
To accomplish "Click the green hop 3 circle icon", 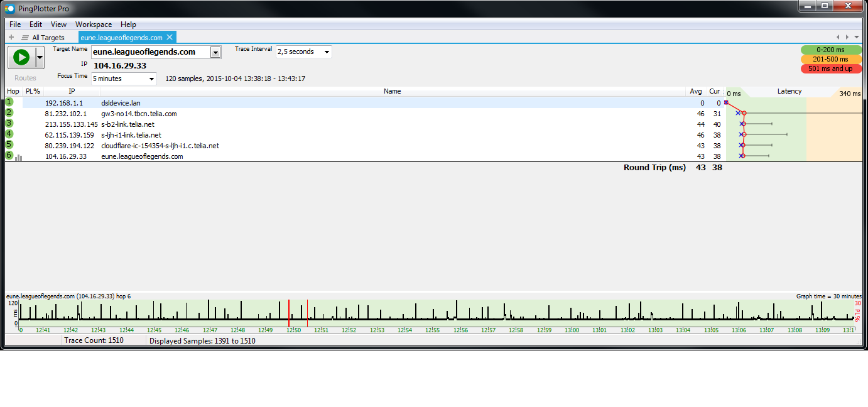I will 9,123.
